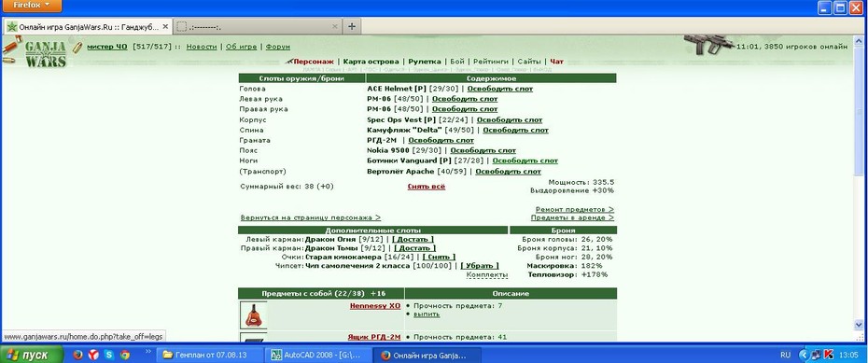
Task: Open the Hennessy XO item link
Action: click(375, 305)
